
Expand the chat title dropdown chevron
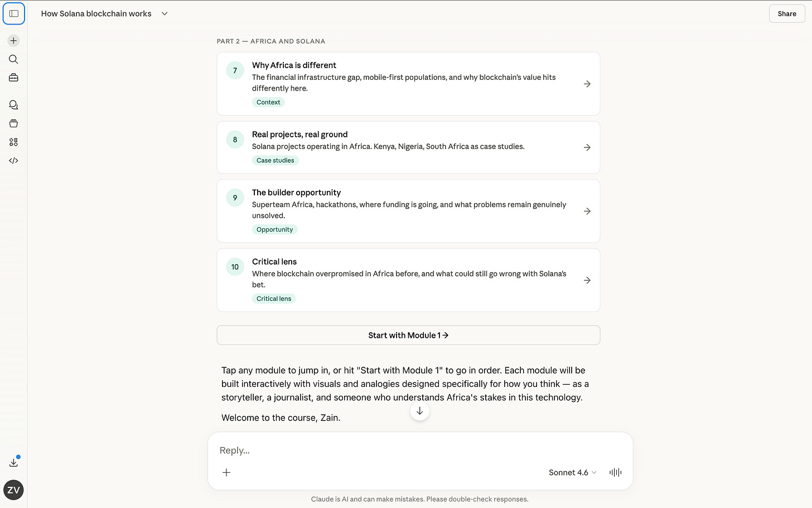[165, 13]
